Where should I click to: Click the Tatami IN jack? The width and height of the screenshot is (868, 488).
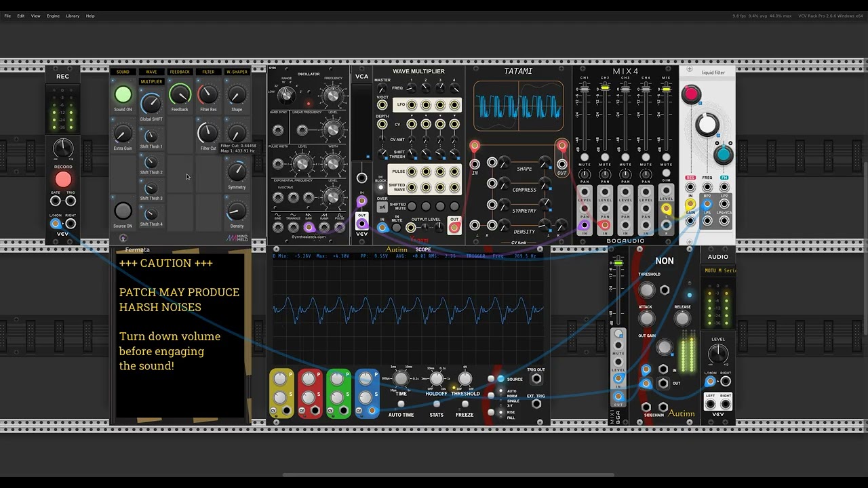tap(475, 163)
